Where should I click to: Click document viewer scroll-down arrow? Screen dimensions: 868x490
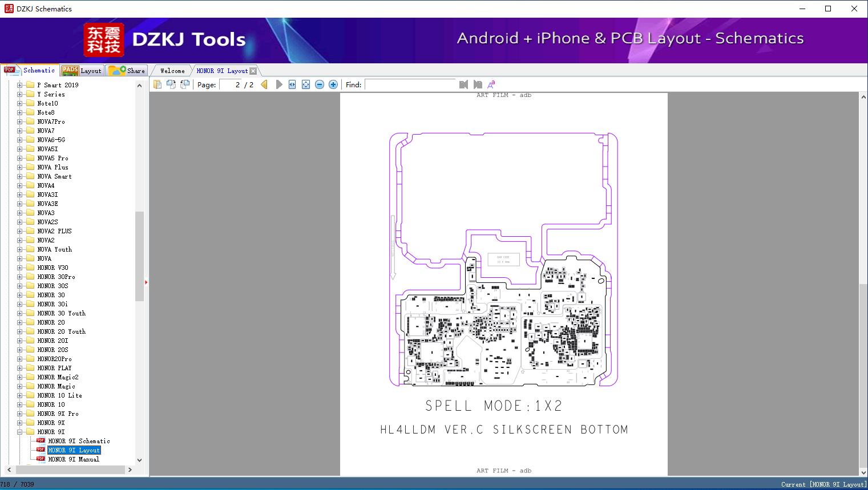863,472
